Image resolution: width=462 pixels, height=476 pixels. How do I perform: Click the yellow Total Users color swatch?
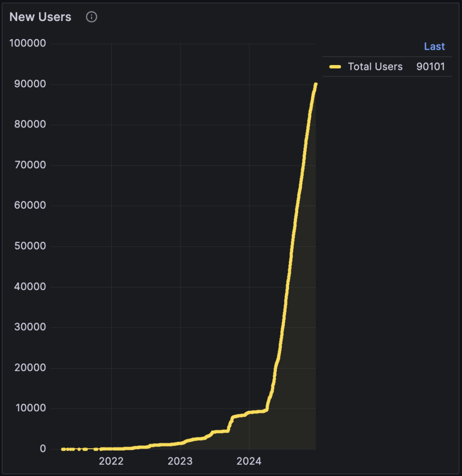coord(335,66)
